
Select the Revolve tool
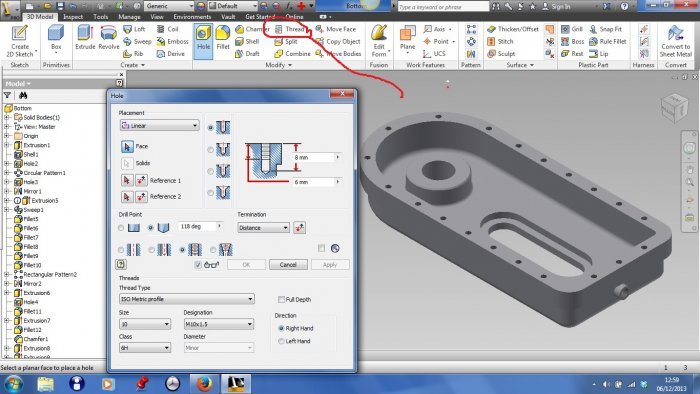point(108,37)
